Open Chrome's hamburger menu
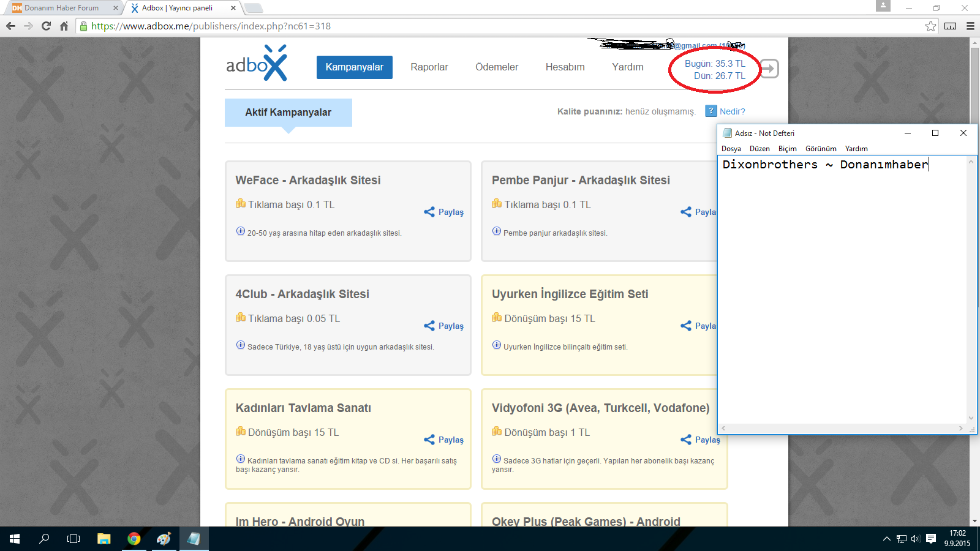Viewport: 980px width, 551px height. click(970, 26)
